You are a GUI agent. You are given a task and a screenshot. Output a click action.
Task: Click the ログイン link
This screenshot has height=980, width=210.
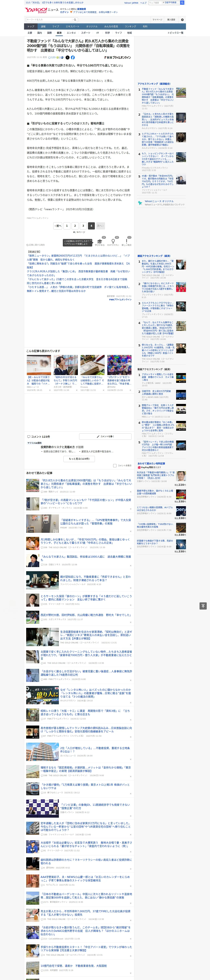[64, 12]
